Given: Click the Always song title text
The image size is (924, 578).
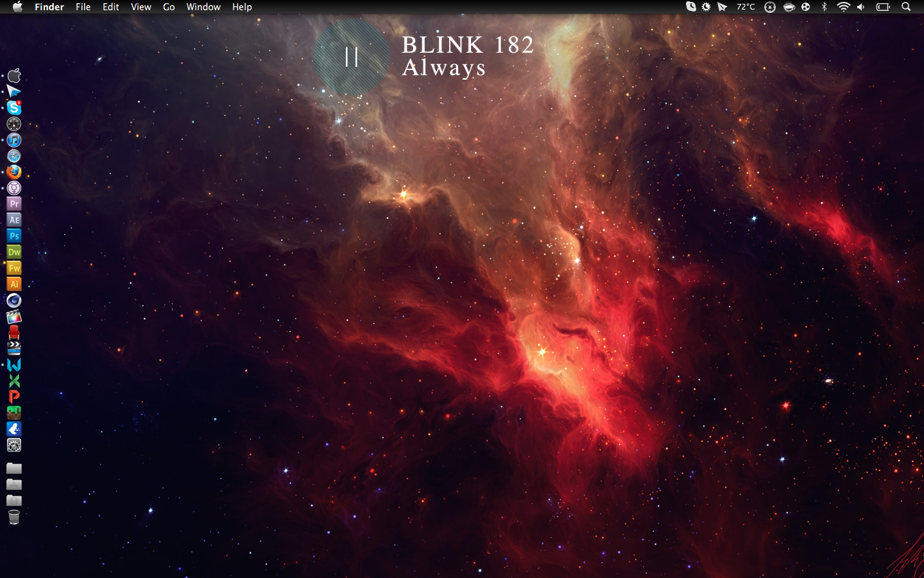Looking at the screenshot, I should tap(443, 67).
